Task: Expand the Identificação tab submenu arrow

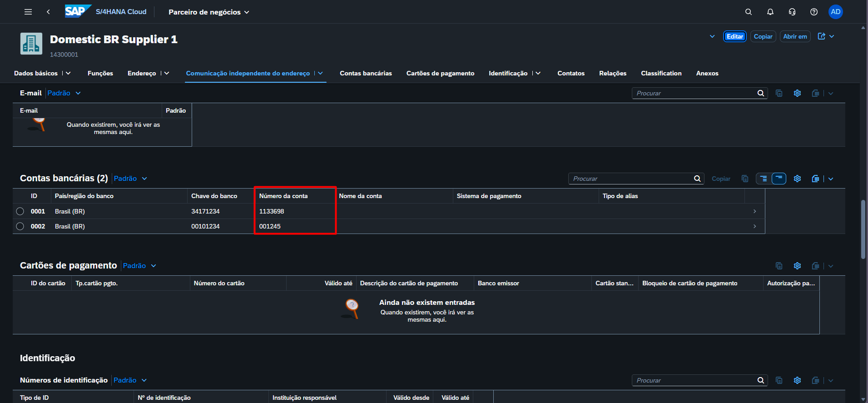Action: [538, 73]
